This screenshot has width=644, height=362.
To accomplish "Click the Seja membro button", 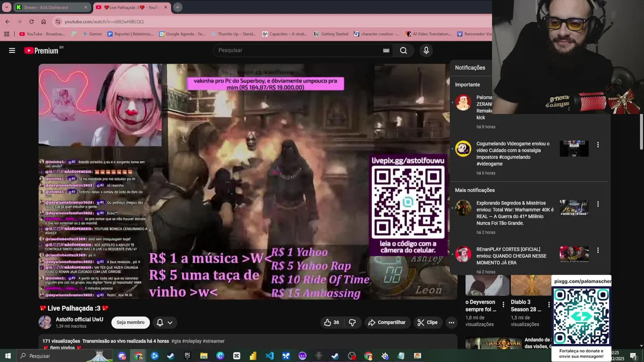I will 130,322.
